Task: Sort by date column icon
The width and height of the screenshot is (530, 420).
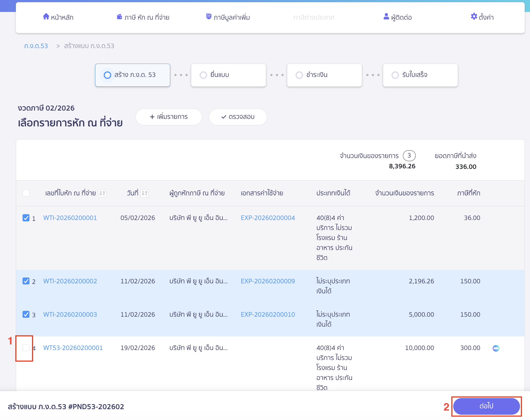Action: coord(145,193)
